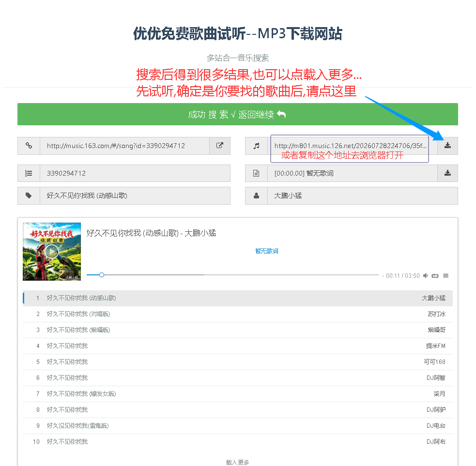This screenshot has height=466, width=476.
Task: Select track 6 by DJ阿智
Action: pos(238,378)
